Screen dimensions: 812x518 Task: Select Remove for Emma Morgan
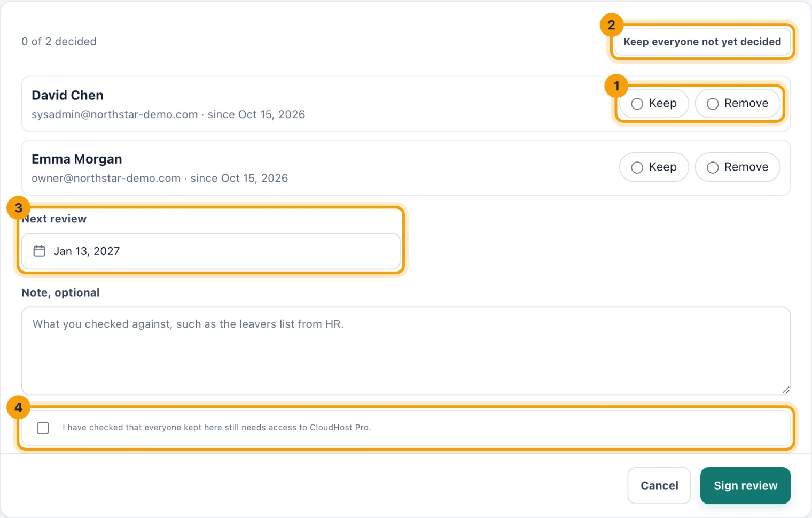(x=737, y=167)
